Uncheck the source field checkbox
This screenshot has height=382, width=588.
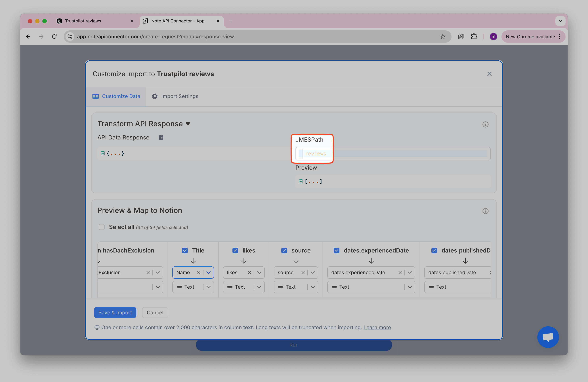(284, 251)
